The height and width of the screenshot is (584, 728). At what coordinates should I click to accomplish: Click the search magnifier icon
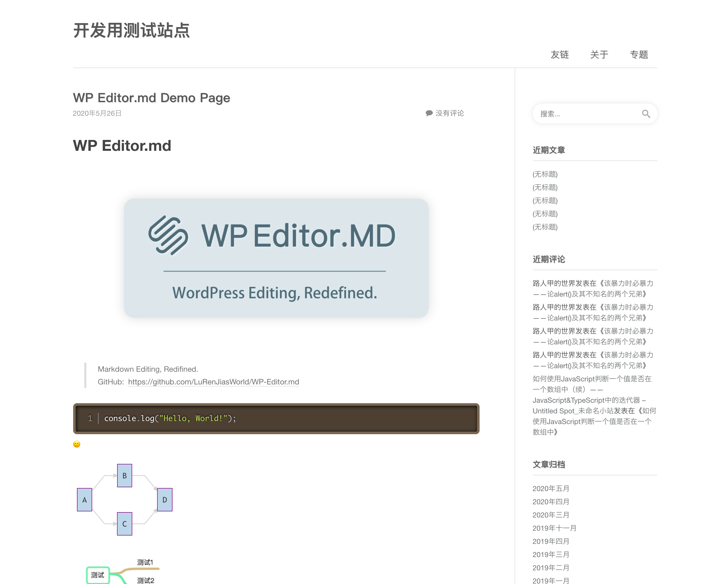coord(646,114)
